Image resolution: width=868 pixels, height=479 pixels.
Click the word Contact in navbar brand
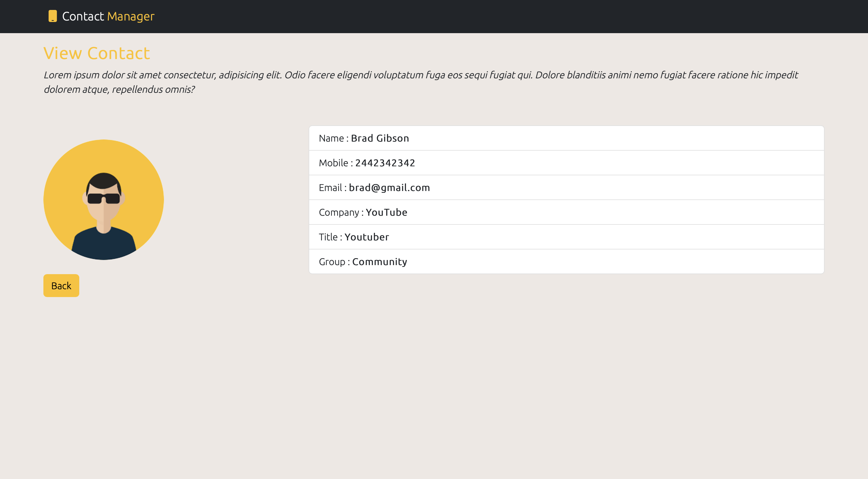pyautogui.click(x=83, y=16)
